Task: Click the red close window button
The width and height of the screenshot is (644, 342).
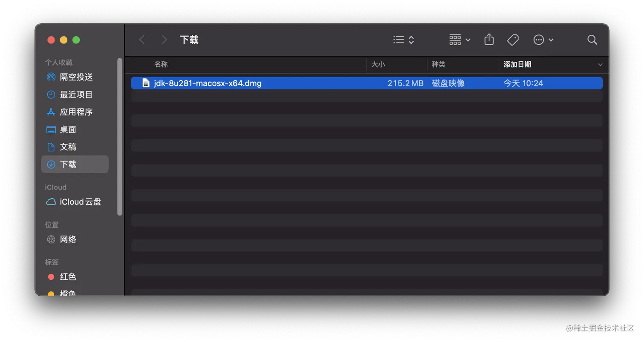Action: 51,40
